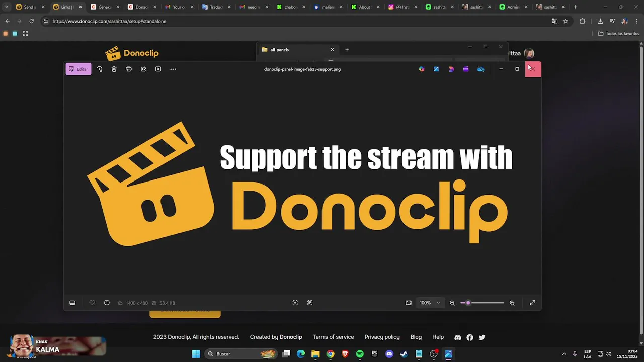Click the scan text icon
Image resolution: width=644 pixels, height=362 pixels.
(310, 303)
